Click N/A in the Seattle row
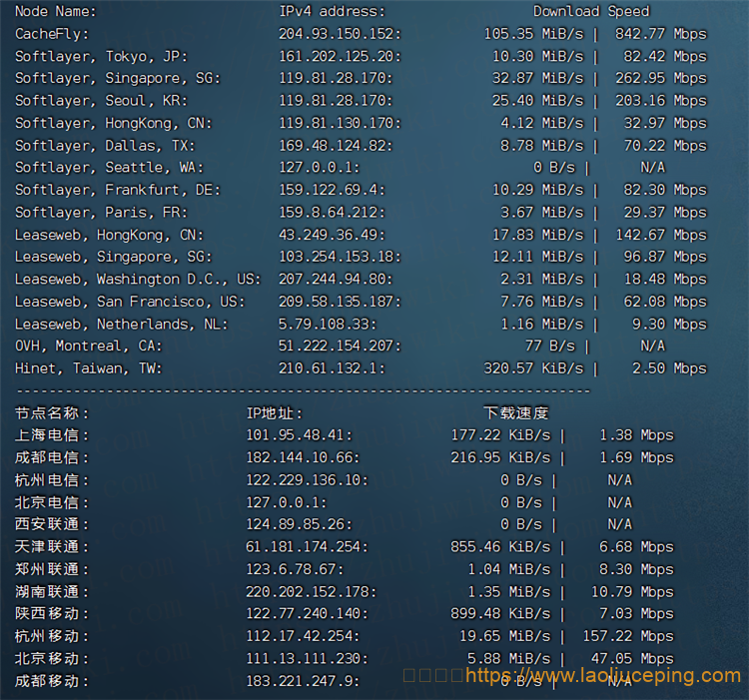Image resolution: width=749 pixels, height=700 pixels. tap(652, 168)
